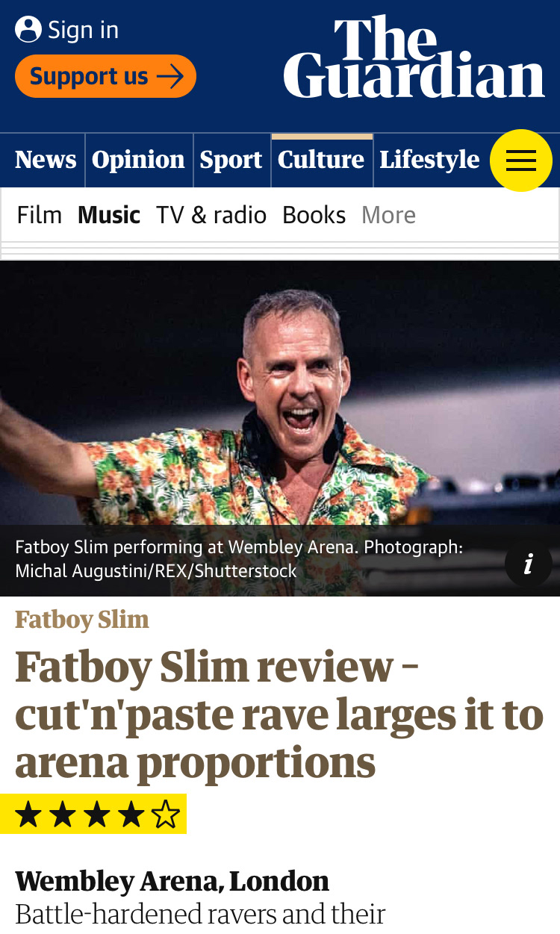Viewport: 560px width, 934px height.
Task: Select the Culture tab
Action: [321, 160]
